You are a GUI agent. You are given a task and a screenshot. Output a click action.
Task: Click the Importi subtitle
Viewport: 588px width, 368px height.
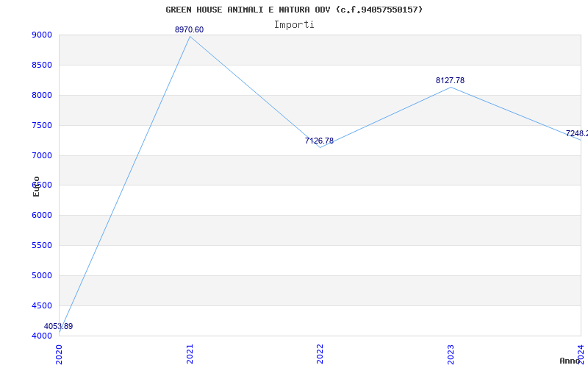pos(294,25)
